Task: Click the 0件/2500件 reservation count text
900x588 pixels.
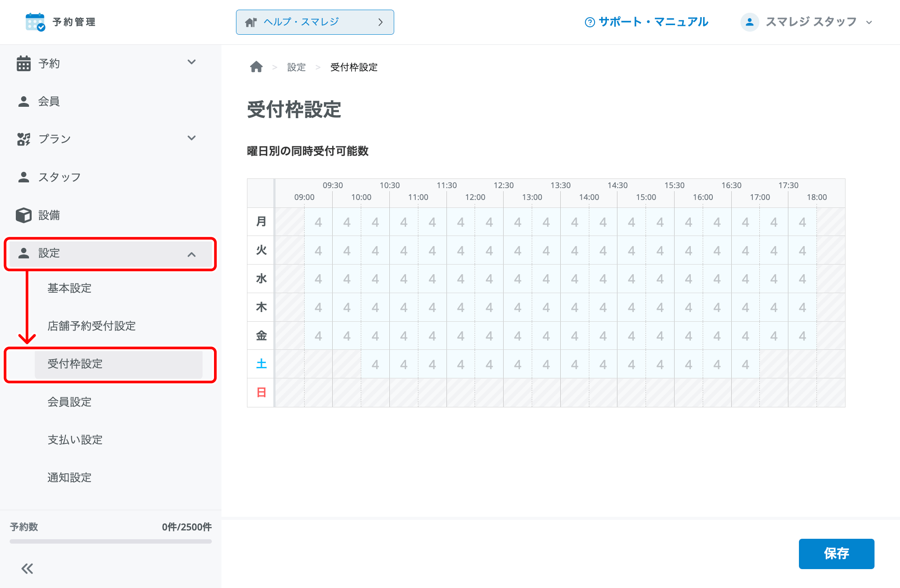Action: (x=187, y=527)
